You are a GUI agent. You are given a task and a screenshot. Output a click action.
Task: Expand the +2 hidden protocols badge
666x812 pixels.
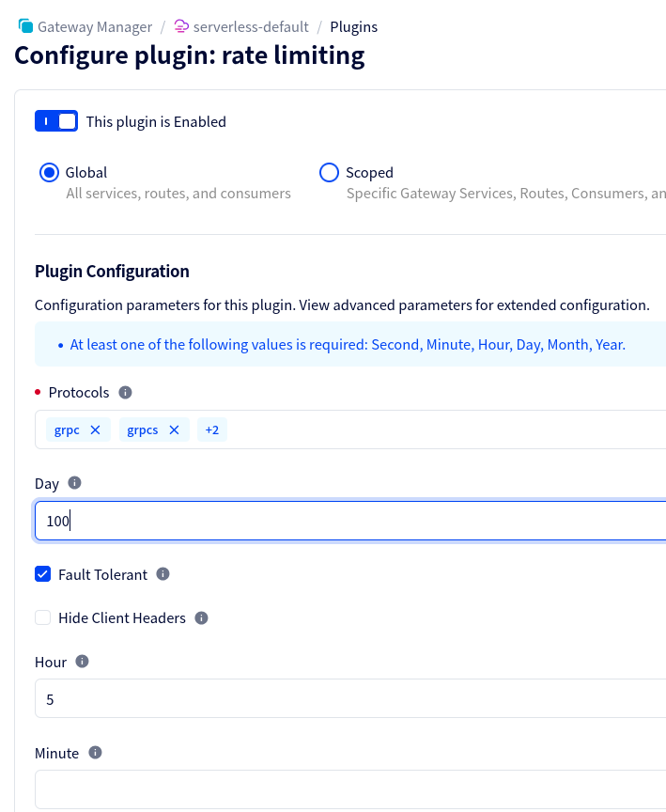[211, 429]
